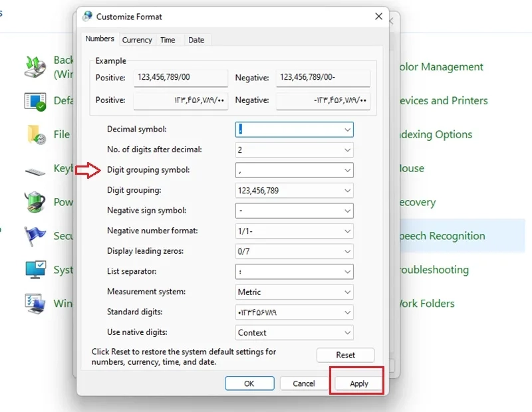
Task: Open the Windows Tools icon
Action: tap(35, 304)
